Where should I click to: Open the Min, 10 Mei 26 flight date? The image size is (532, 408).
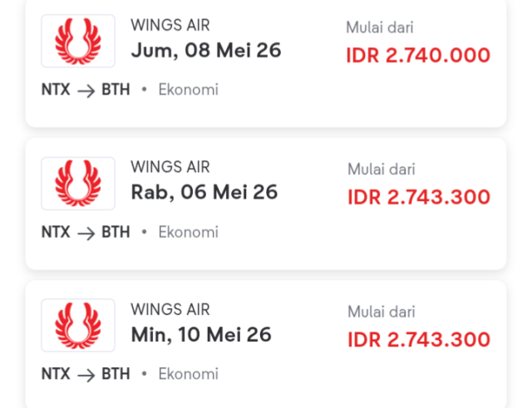pos(201,335)
